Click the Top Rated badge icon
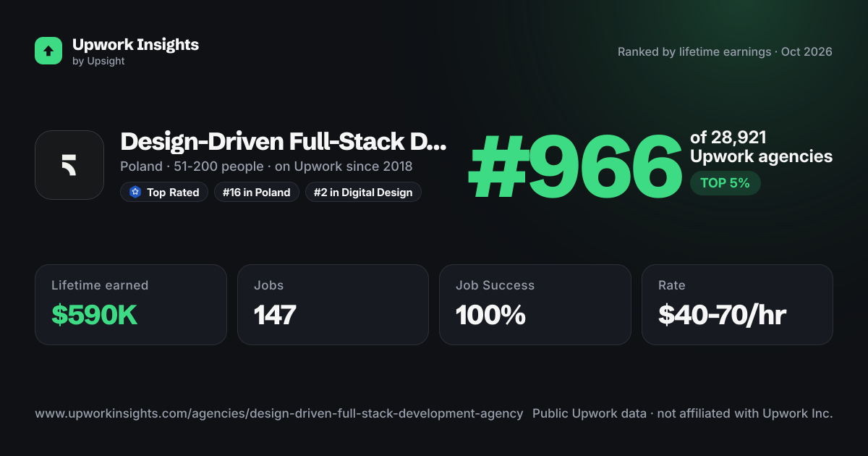The width and height of the screenshot is (868, 456). tap(135, 193)
